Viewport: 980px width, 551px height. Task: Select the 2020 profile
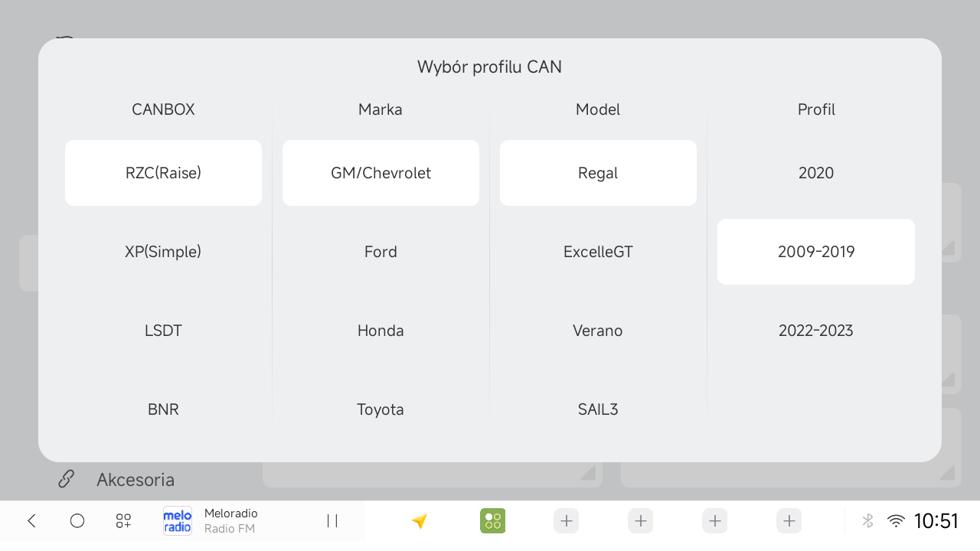pyautogui.click(x=816, y=173)
